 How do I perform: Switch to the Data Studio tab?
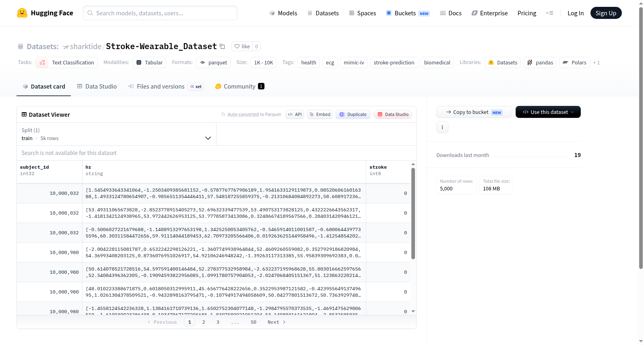[x=97, y=87]
